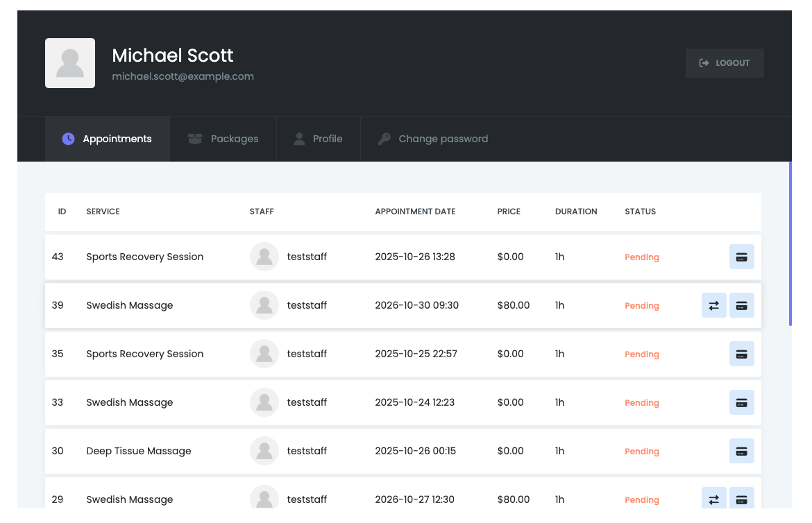Click reschedule arrows icon for appointment 29

(x=713, y=499)
